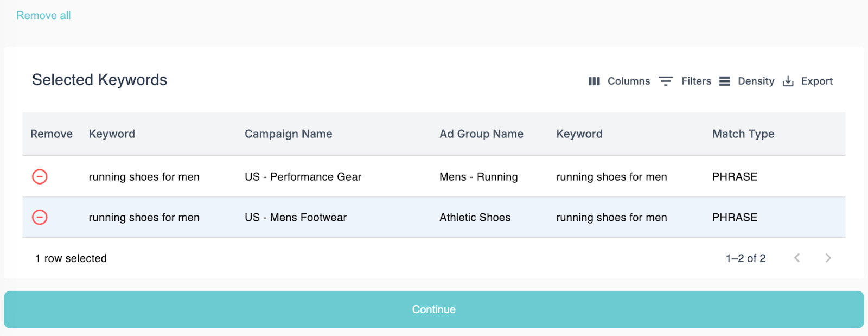Sort by Campaign Name column header
This screenshot has width=868, height=336.
tap(289, 134)
